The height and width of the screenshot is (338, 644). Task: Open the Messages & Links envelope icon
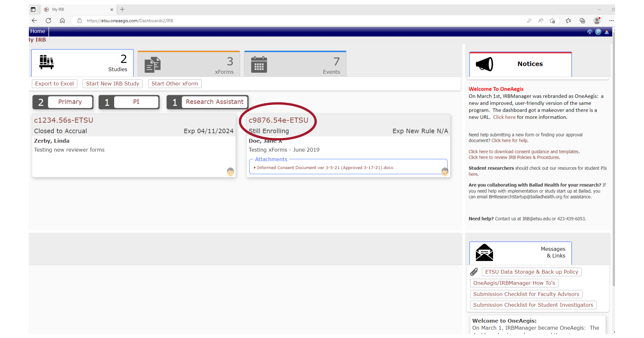[x=485, y=253]
